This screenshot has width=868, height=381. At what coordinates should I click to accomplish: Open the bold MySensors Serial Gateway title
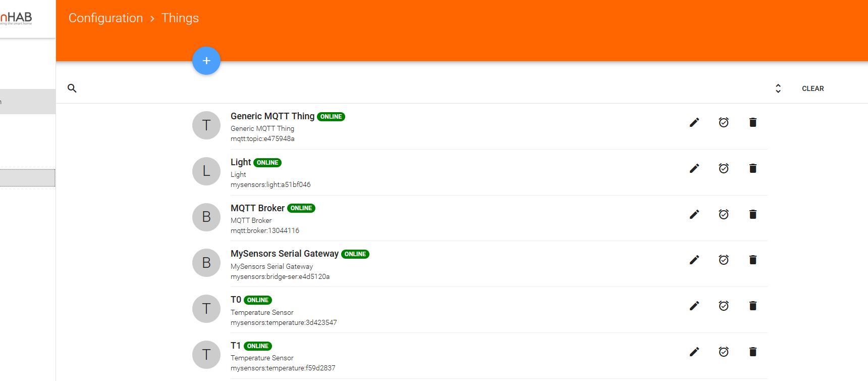285,254
